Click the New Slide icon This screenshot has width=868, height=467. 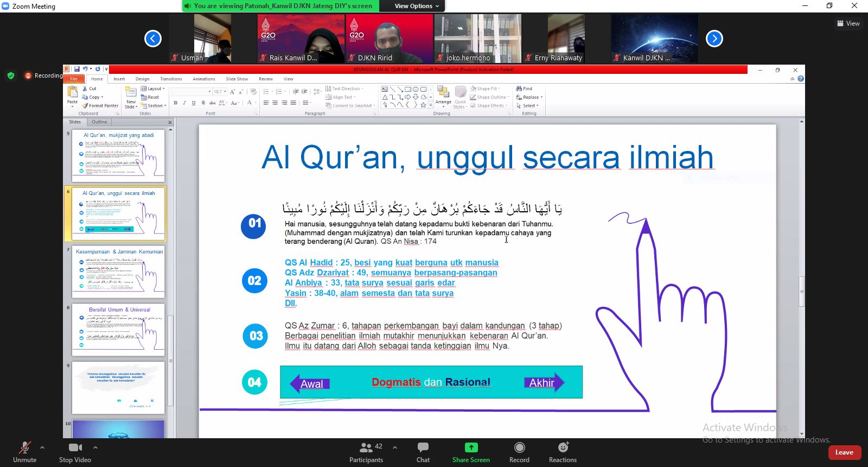(131, 92)
